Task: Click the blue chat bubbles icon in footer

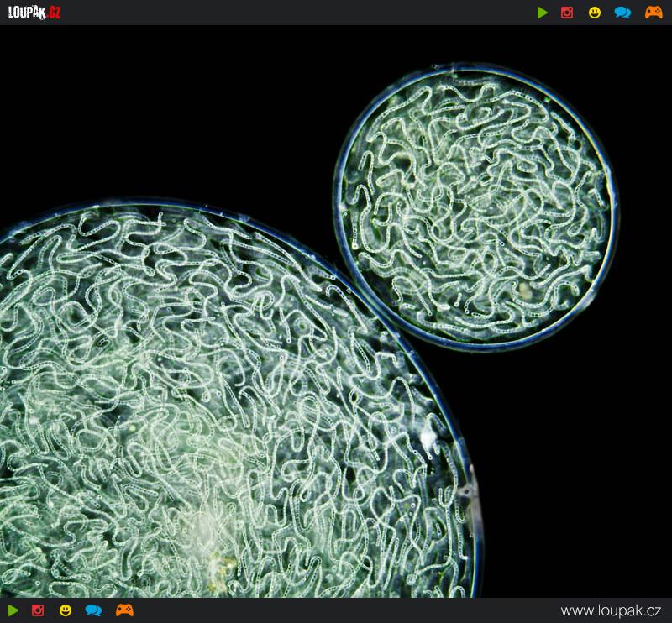Action: [x=93, y=610]
